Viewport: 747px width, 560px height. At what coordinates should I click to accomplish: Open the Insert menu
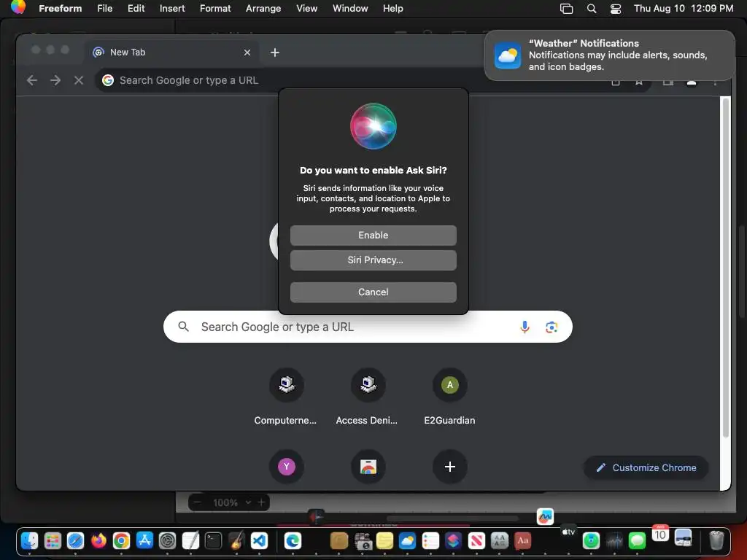(x=172, y=8)
